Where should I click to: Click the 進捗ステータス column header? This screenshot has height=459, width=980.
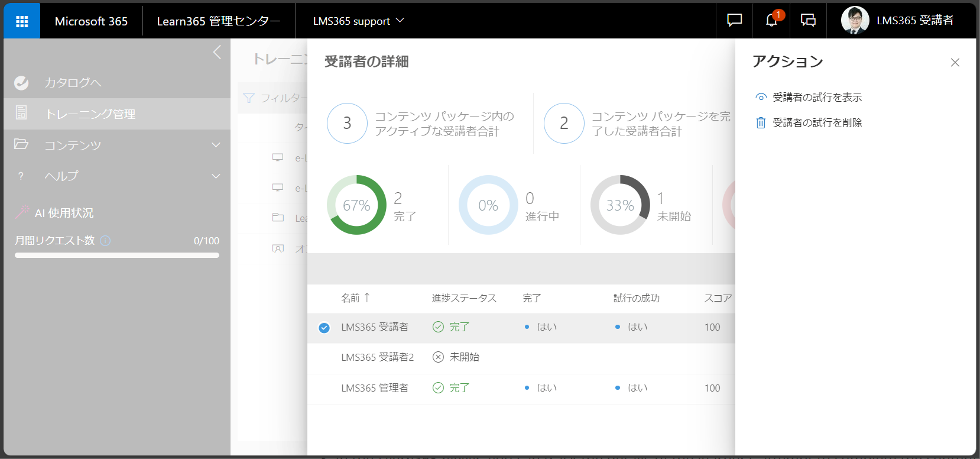click(464, 298)
